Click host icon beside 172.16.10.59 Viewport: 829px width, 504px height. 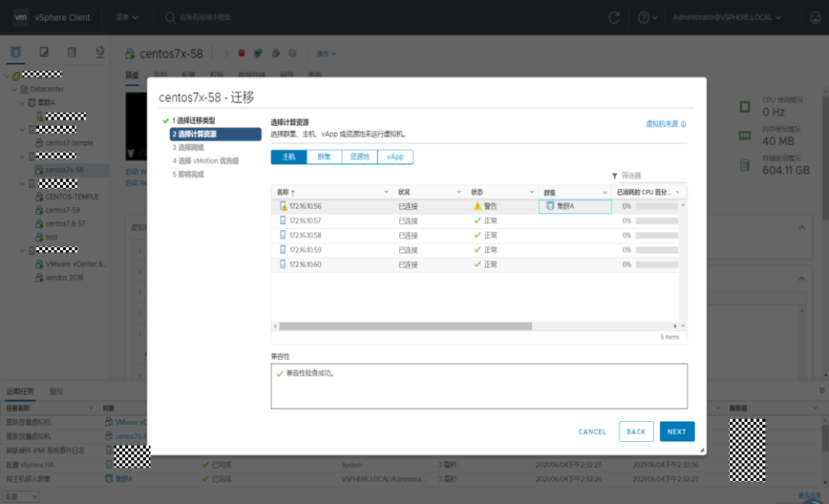click(x=282, y=249)
